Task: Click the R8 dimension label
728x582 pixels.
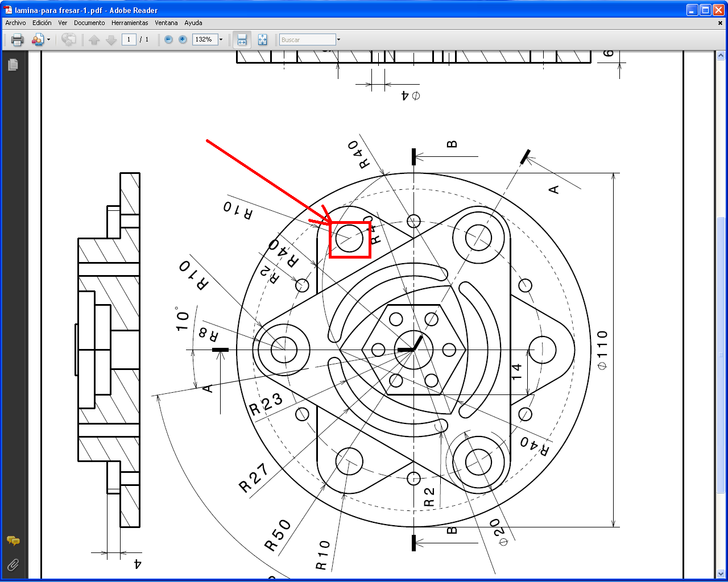Action: pos(208,334)
